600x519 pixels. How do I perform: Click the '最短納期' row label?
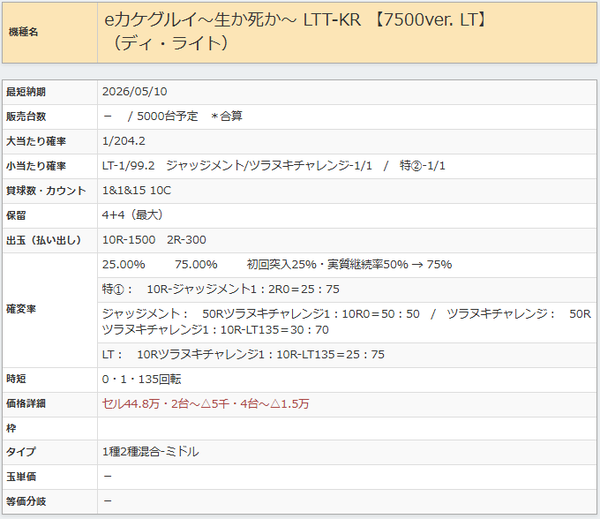click(26, 92)
